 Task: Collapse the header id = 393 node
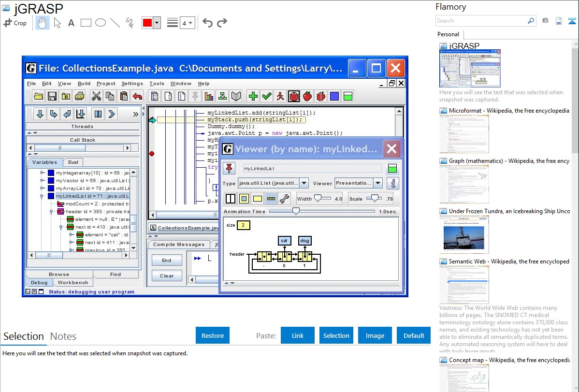[51, 212]
